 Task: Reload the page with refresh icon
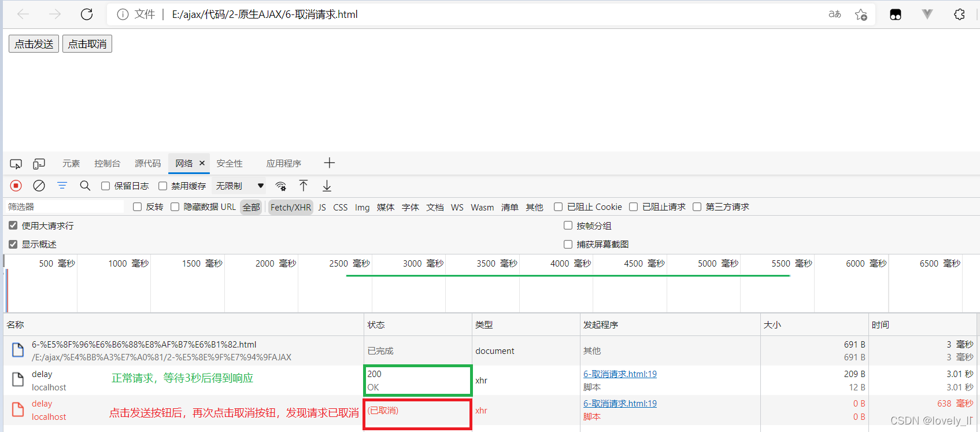pos(87,14)
